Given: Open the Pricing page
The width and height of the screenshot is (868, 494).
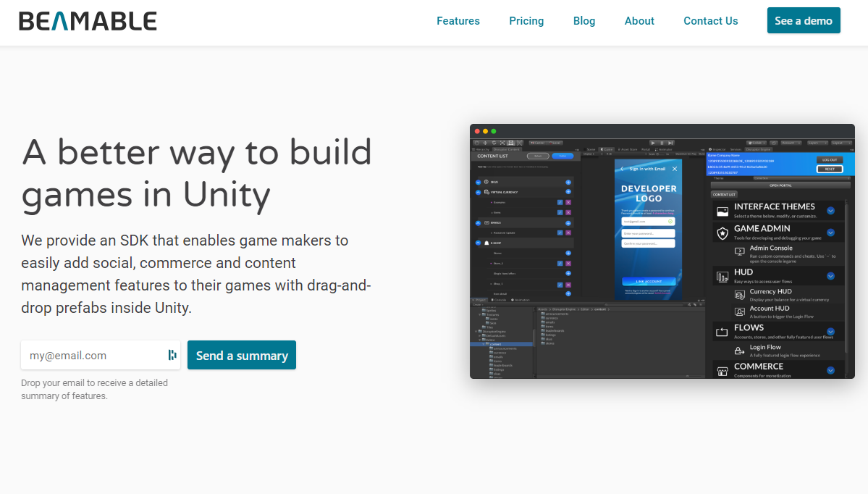Looking at the screenshot, I should coord(526,21).
